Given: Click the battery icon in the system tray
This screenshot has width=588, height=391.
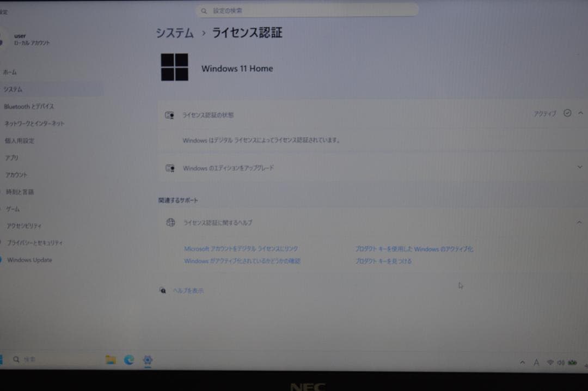Looking at the screenshot, I should tap(573, 362).
